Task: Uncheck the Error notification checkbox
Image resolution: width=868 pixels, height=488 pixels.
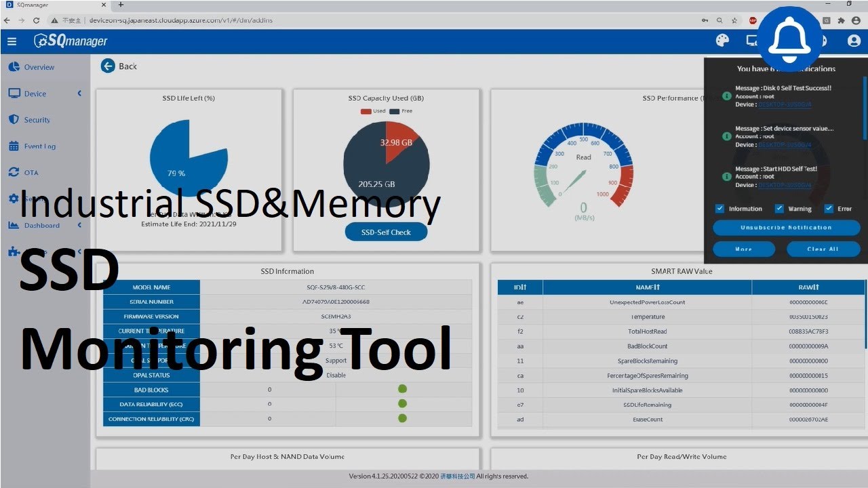Action: pyautogui.click(x=829, y=209)
